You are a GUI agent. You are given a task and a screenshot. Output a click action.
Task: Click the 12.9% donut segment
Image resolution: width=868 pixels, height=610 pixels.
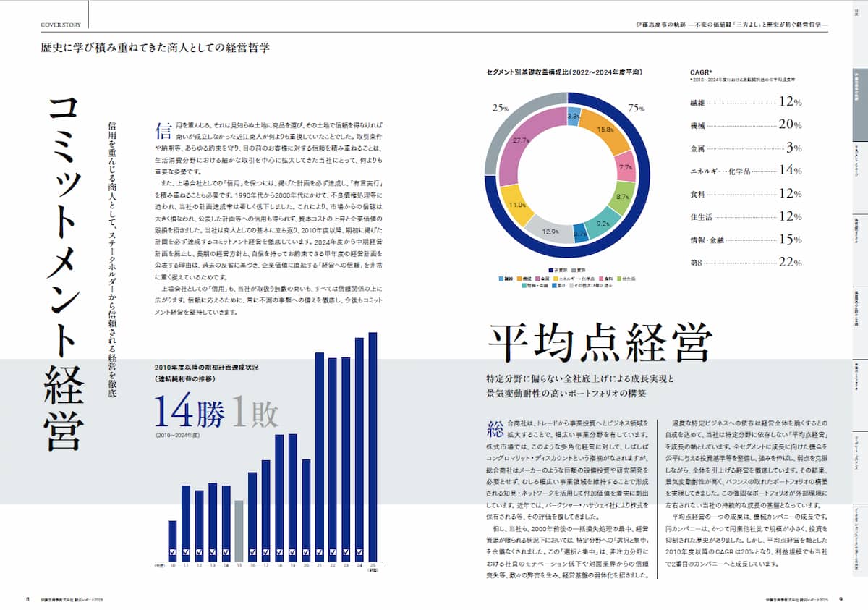tap(550, 231)
